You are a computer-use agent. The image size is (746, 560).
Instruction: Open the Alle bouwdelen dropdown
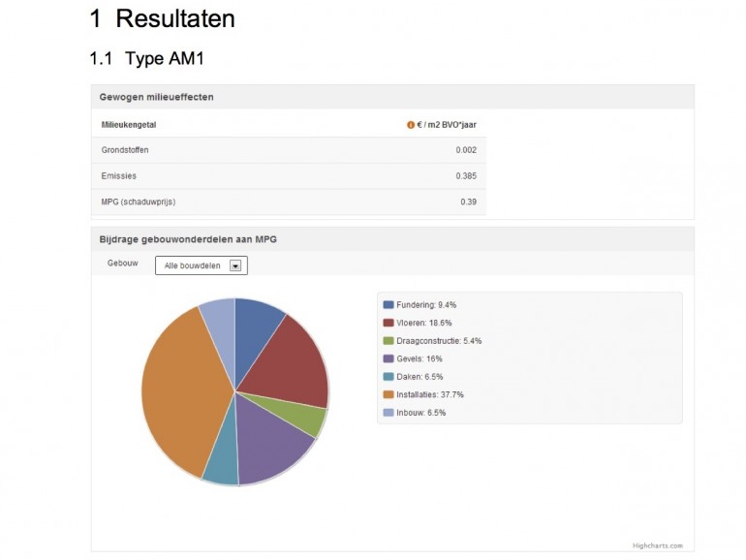tap(201, 265)
